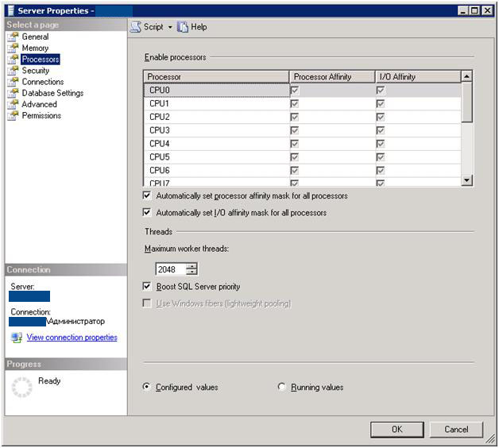The width and height of the screenshot is (499, 448).
Task: Increase maximum worker threads with up arrow
Action: [191, 266]
